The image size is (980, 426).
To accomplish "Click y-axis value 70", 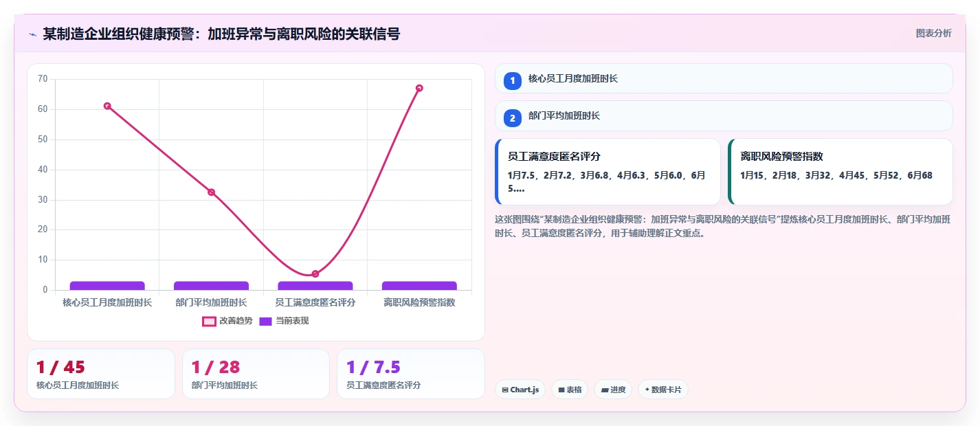I will tap(43, 79).
